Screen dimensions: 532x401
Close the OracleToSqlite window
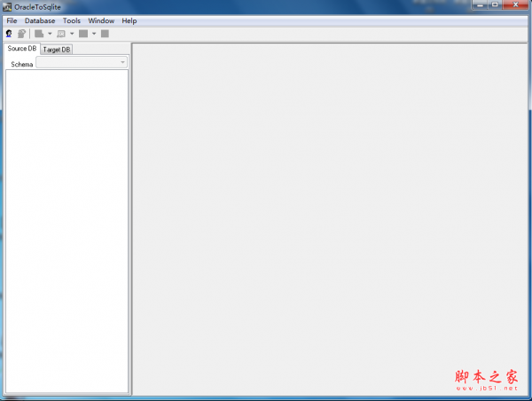[x=515, y=4]
